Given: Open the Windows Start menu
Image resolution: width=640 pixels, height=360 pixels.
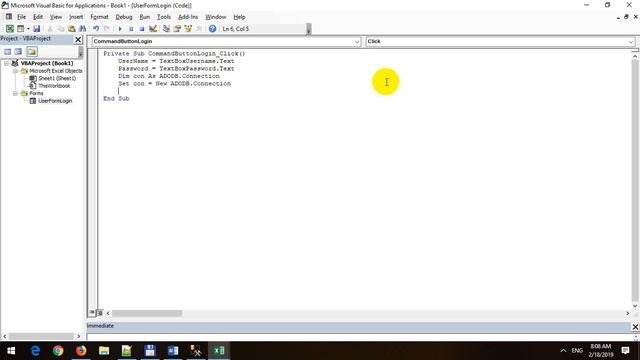Looking at the screenshot, I should [x=11, y=351].
